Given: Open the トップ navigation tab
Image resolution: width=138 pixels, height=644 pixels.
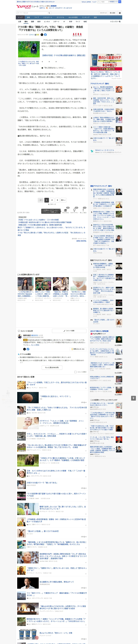Looking at the screenshot, I should tap(20, 17).
